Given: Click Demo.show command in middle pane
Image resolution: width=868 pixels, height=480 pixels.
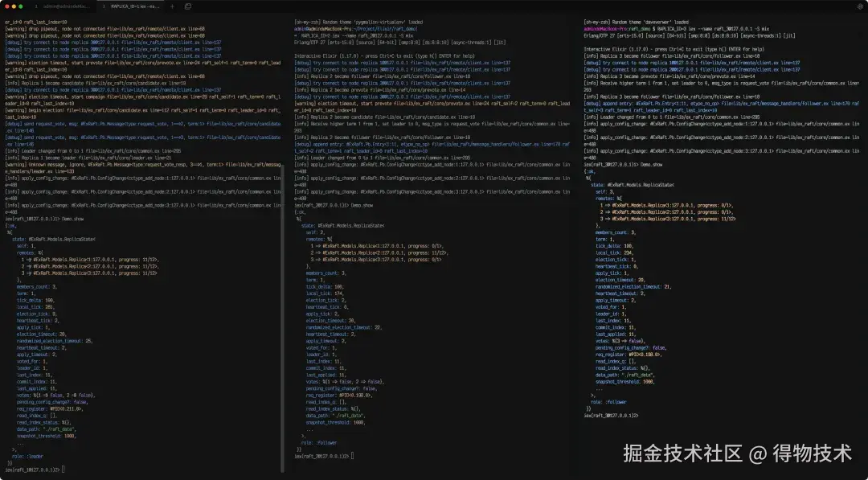Looking at the screenshot, I should point(362,205).
